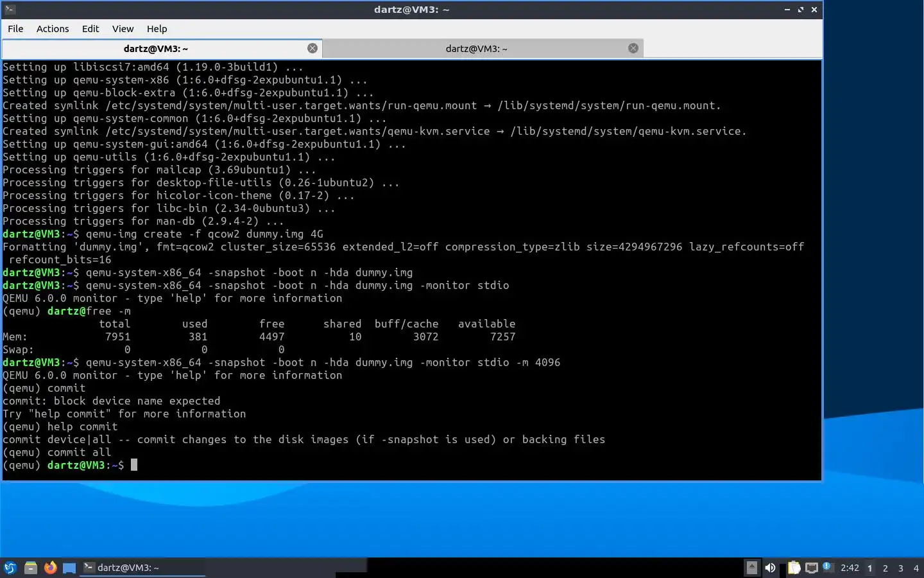Image resolution: width=924 pixels, height=578 pixels.
Task: Open the File menu
Action: tap(15, 29)
